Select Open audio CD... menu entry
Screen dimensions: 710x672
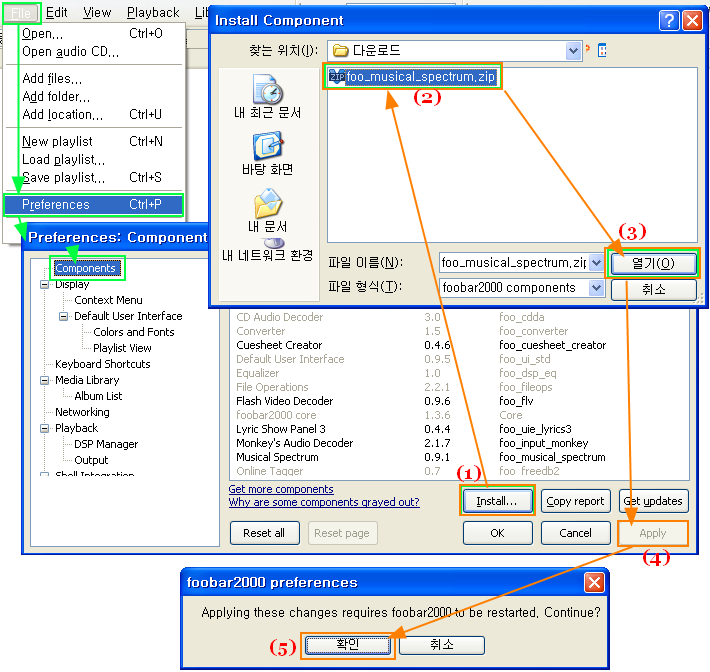tap(93, 52)
